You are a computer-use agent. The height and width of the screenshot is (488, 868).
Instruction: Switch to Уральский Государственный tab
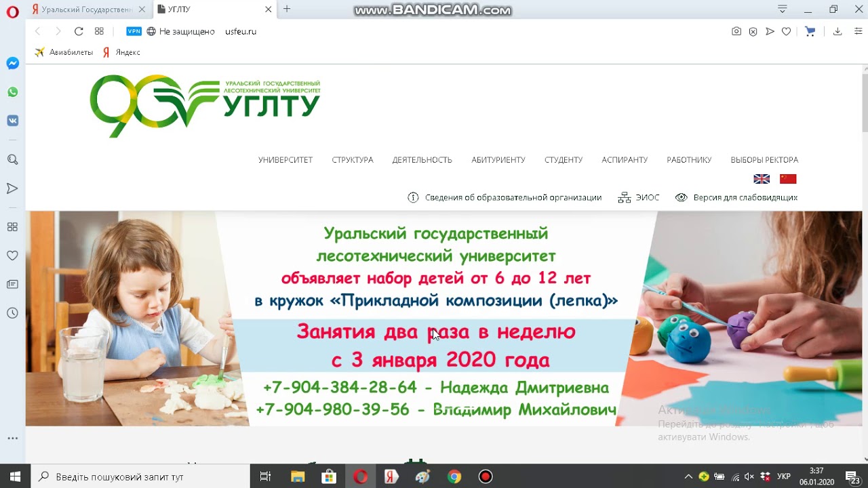pos(90,9)
